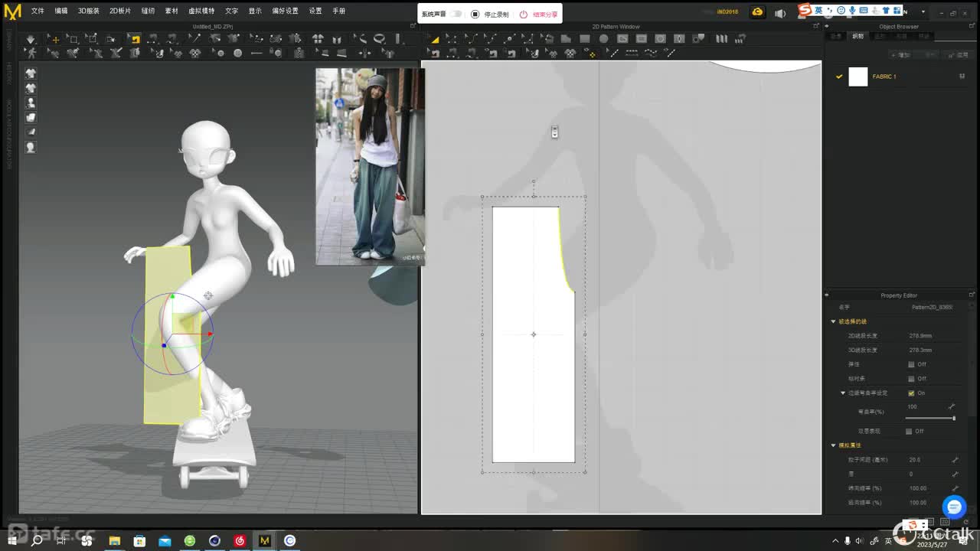Open the 虚拟模特 menu

pos(201,11)
